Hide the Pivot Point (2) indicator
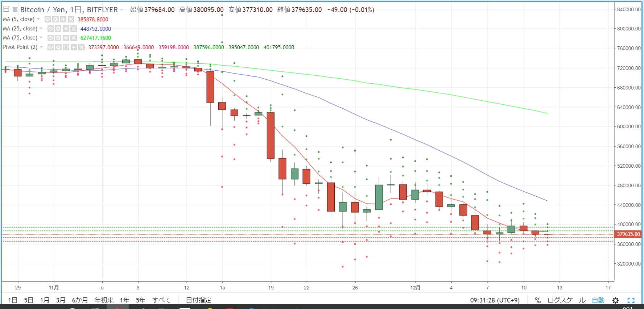644x309 pixels. tap(51, 47)
